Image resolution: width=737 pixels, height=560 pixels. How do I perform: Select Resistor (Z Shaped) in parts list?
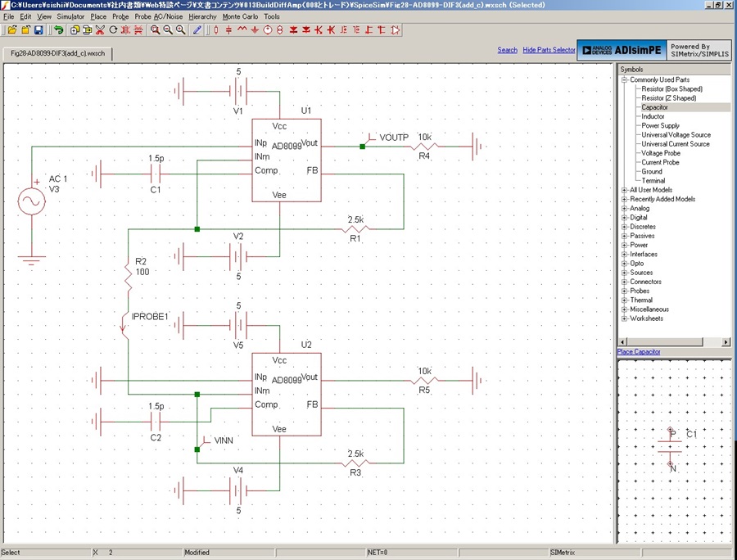point(668,98)
